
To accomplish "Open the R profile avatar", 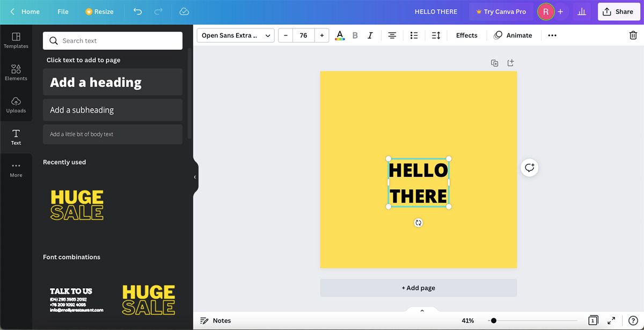I will [x=546, y=11].
